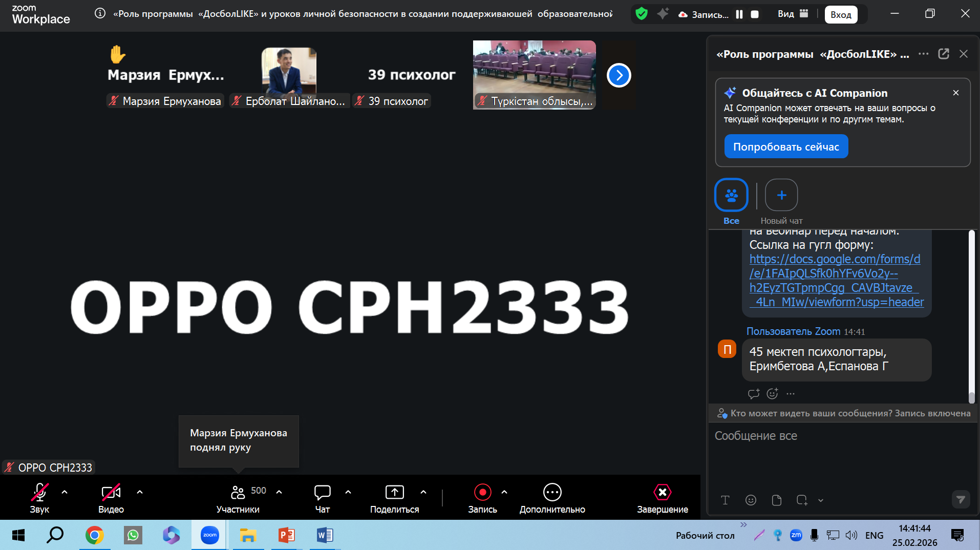Screen dimensions: 980x550
Task: Open the Вид view layout dropdown
Action: [x=793, y=14]
